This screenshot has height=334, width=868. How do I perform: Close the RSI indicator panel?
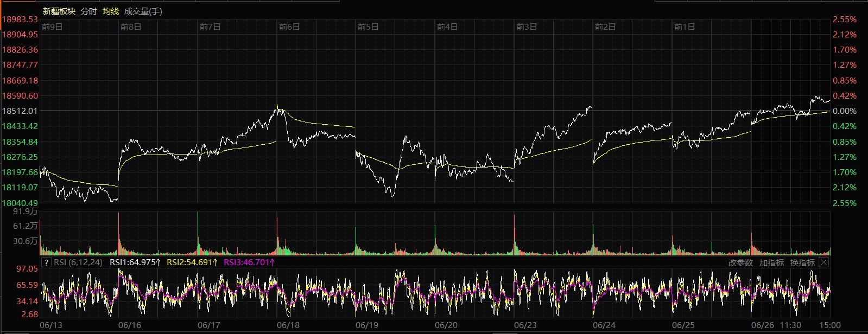click(x=823, y=262)
